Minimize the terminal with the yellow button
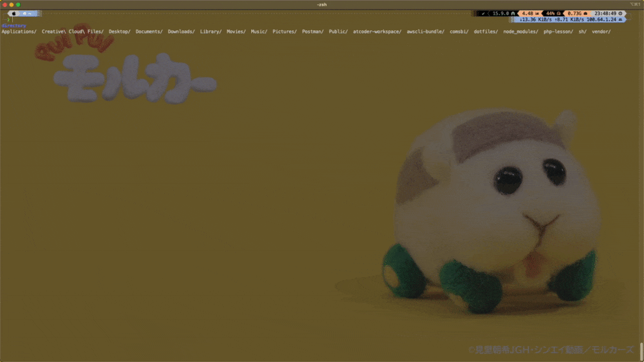Screen dimensions: 644x362 tap(12, 5)
